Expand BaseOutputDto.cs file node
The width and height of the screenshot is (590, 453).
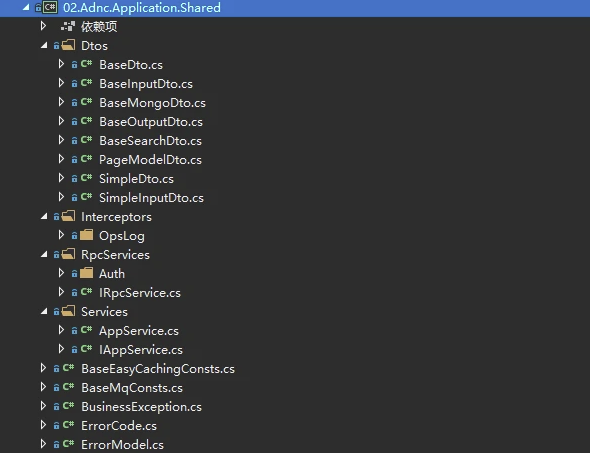tap(61, 121)
